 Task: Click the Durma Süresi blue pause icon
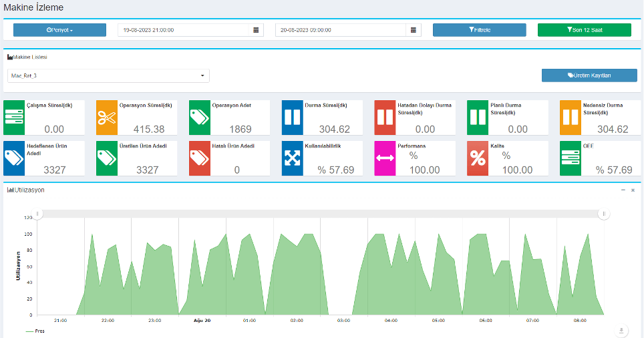(293, 118)
